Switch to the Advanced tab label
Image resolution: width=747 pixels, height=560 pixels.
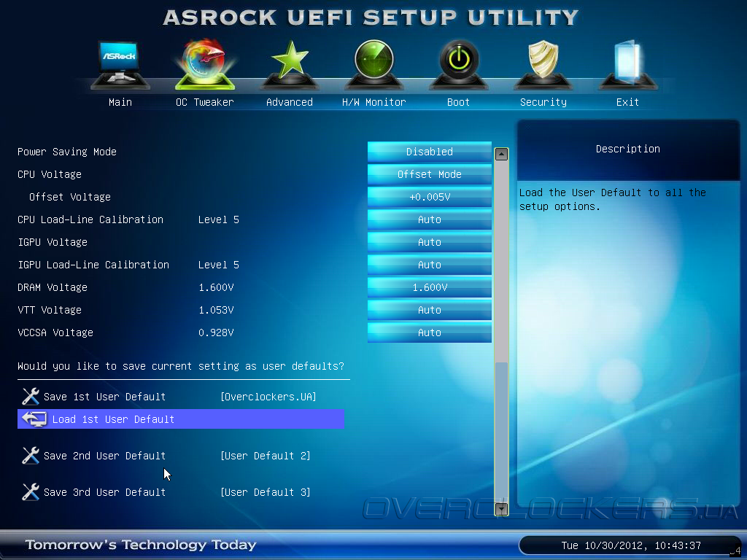pos(289,102)
